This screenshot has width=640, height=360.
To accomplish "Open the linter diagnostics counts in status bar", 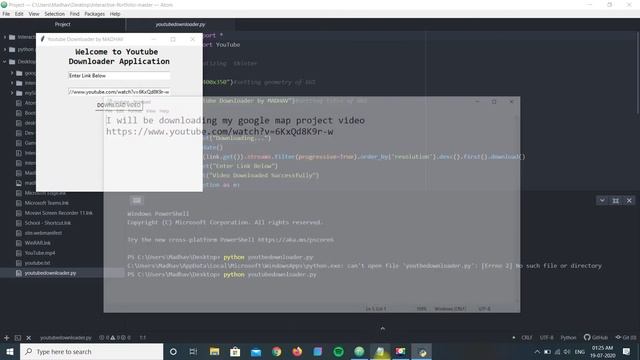I will [x=115, y=338].
